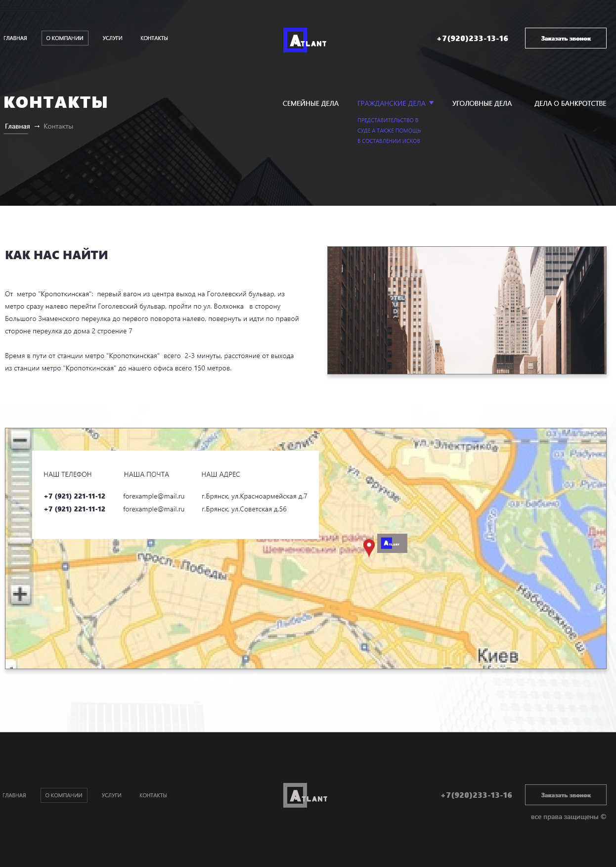
Task: Click the city street photo thumbnail
Action: 467,310
